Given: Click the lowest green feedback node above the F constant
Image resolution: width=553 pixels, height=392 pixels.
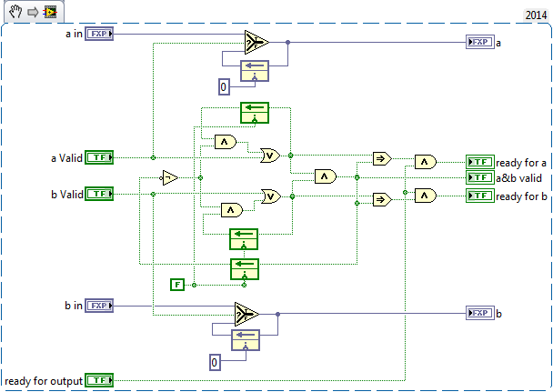Looking at the screenshot, I should tap(245, 269).
